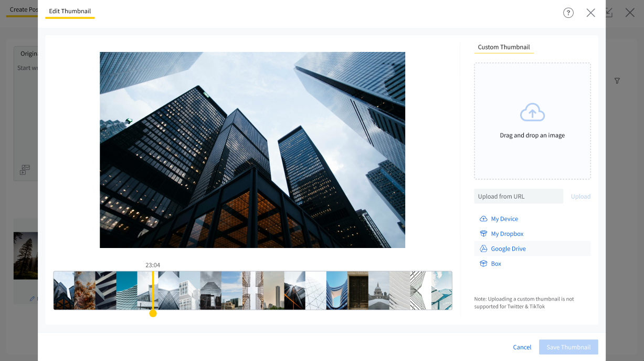
Task: Switch to the Edit Thumbnail tab
Action: (70, 11)
